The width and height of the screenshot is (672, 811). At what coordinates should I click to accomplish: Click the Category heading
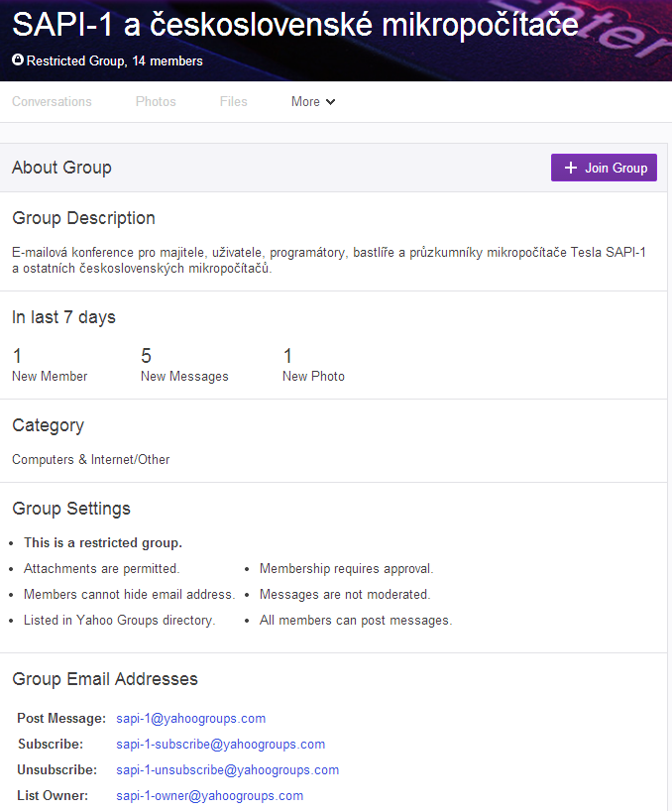click(x=48, y=425)
